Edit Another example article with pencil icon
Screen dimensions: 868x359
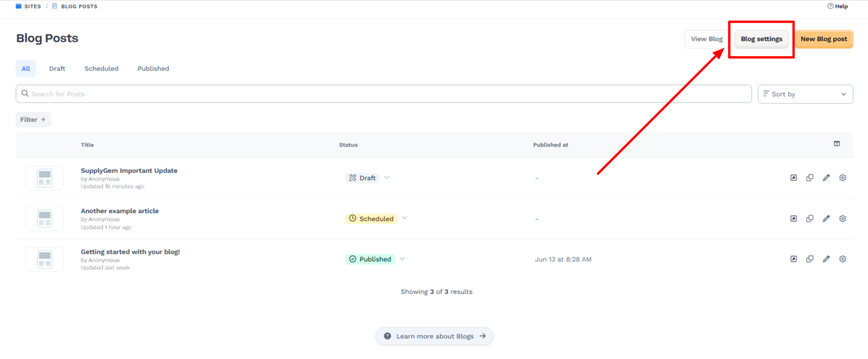click(826, 218)
